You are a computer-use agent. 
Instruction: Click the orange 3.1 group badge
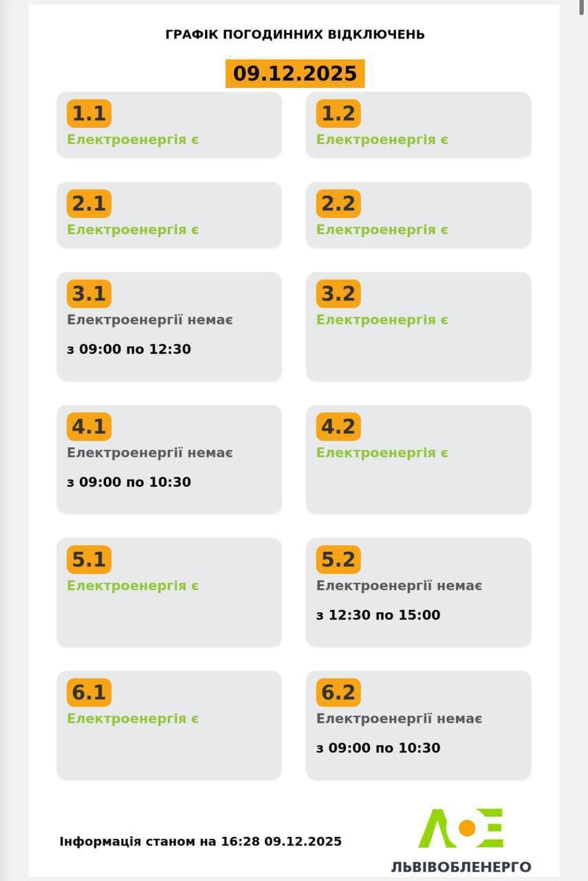89,294
